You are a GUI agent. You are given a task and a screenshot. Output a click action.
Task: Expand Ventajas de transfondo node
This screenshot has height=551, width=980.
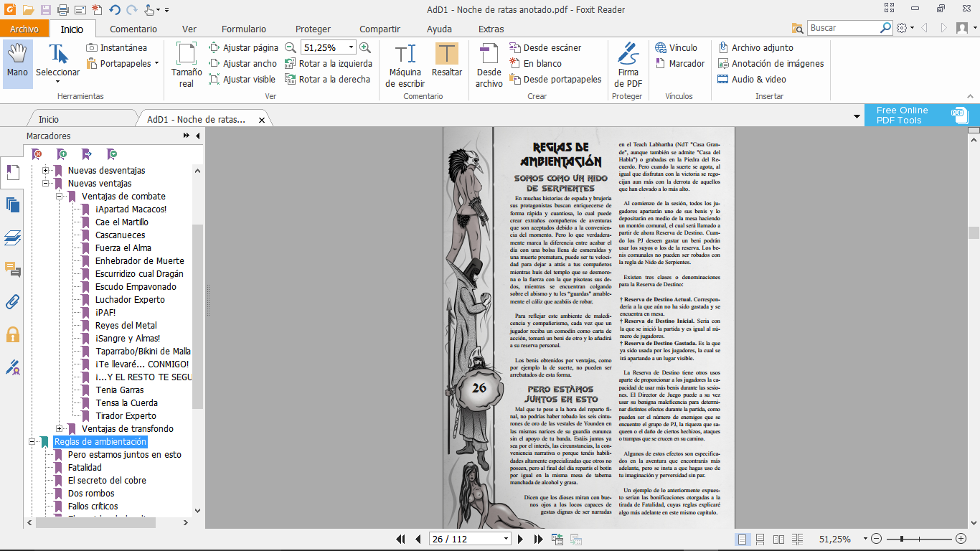pyautogui.click(x=60, y=429)
